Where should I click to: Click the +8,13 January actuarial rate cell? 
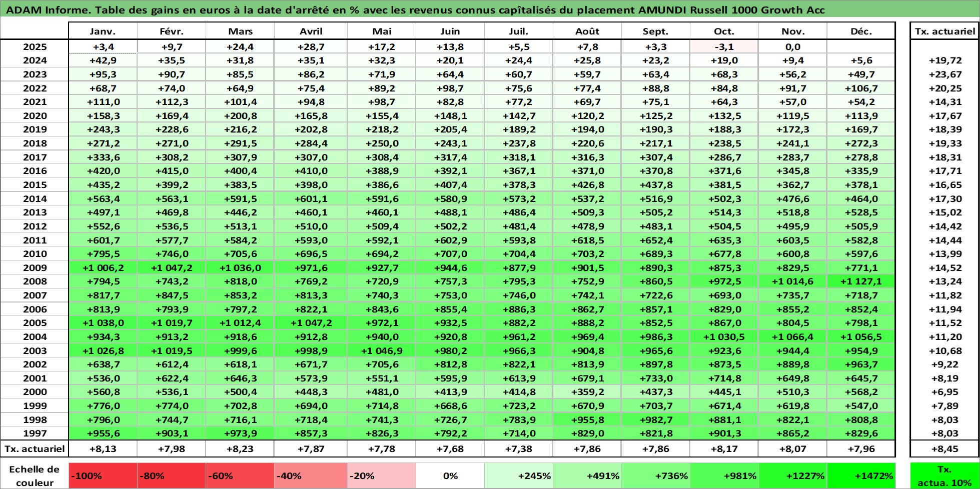[x=103, y=448]
